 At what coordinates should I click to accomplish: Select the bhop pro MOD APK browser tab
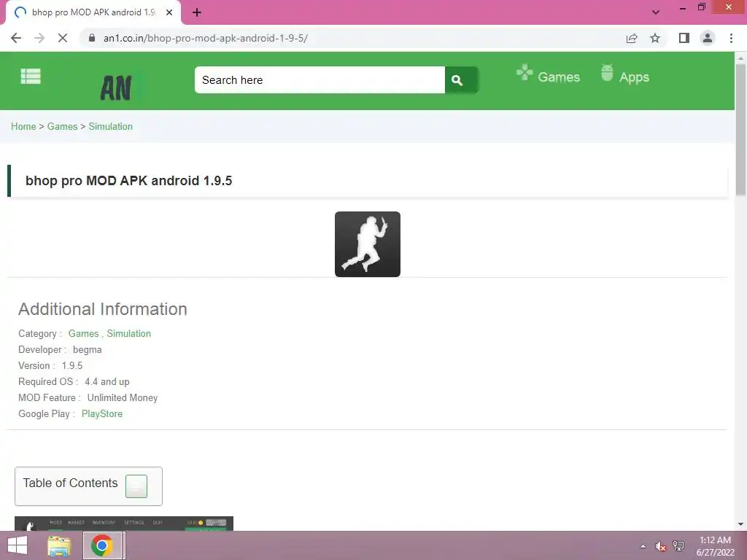pyautogui.click(x=93, y=12)
